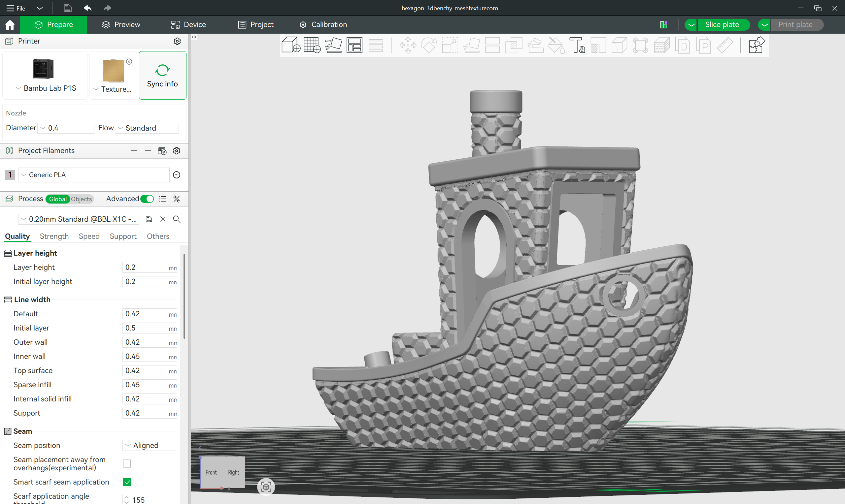Switch to Preview tab
This screenshot has width=845, height=504.
tap(121, 24)
